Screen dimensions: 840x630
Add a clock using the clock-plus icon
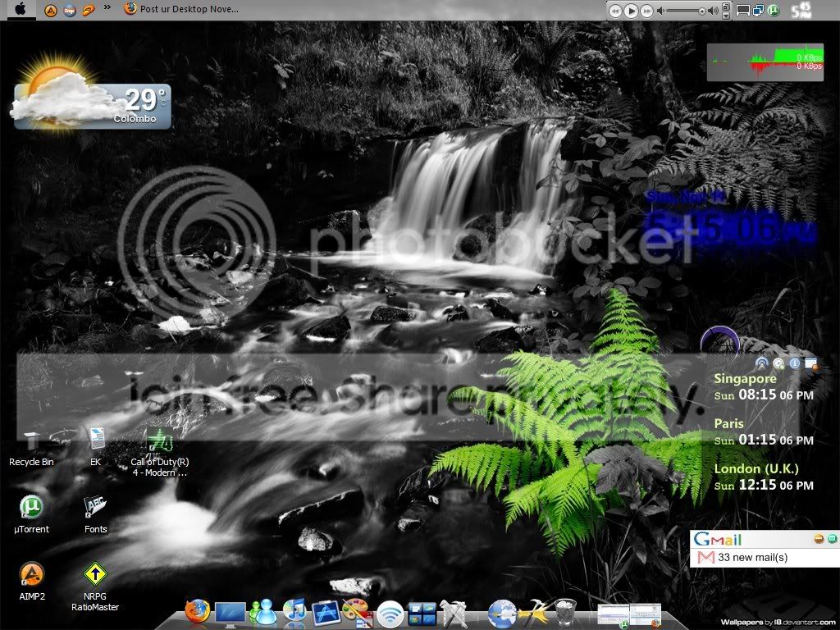pyautogui.click(x=778, y=363)
